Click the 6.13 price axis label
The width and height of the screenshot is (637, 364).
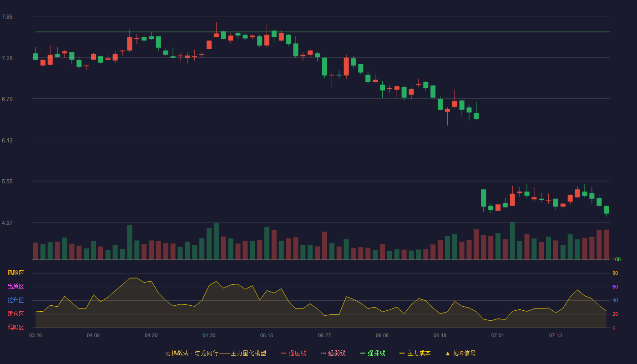[7, 141]
